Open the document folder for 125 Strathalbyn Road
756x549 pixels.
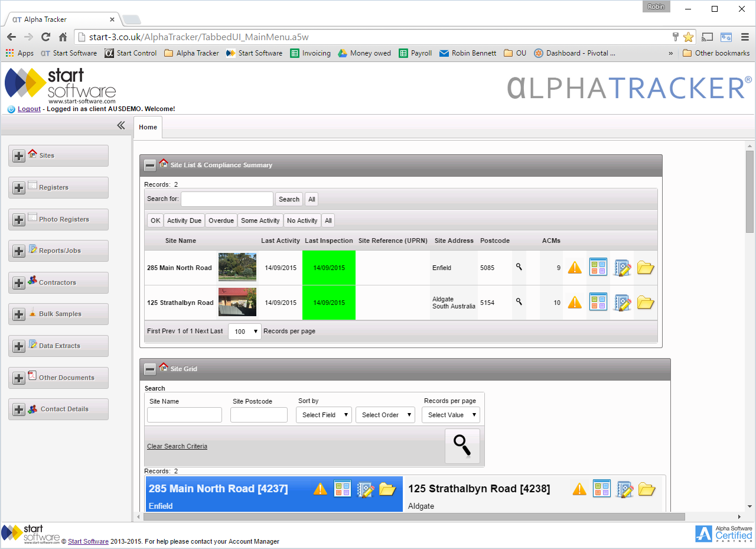[645, 302]
